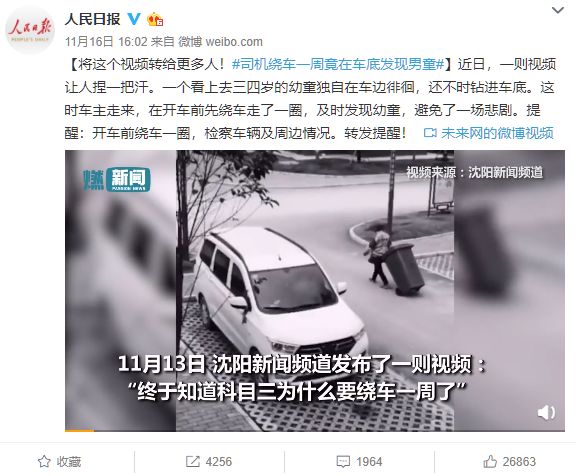Click the comment bubble icon
This screenshot has height=476, width=576.
click(343, 462)
